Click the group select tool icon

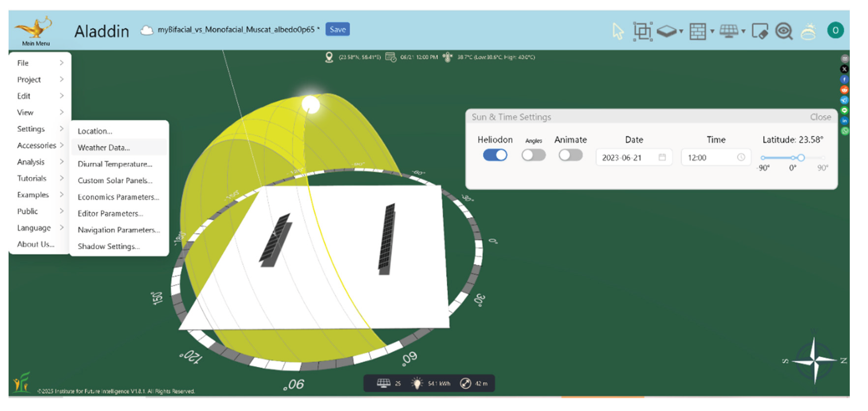[642, 31]
